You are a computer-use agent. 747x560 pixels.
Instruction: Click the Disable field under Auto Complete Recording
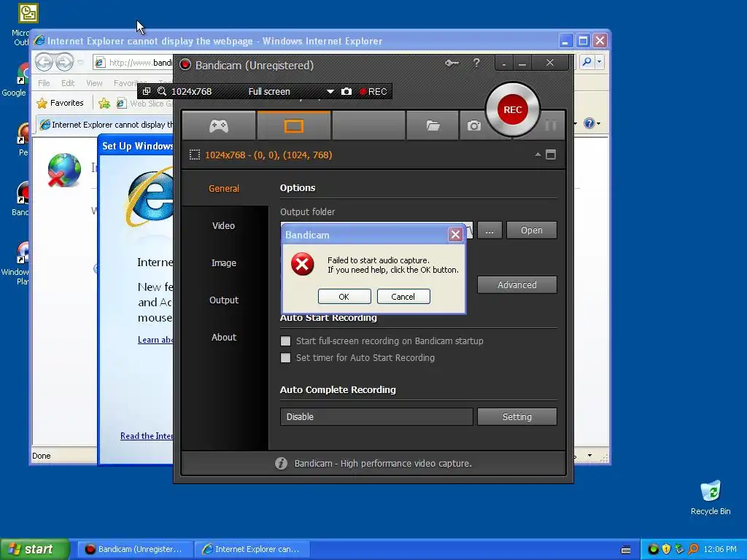click(x=376, y=416)
